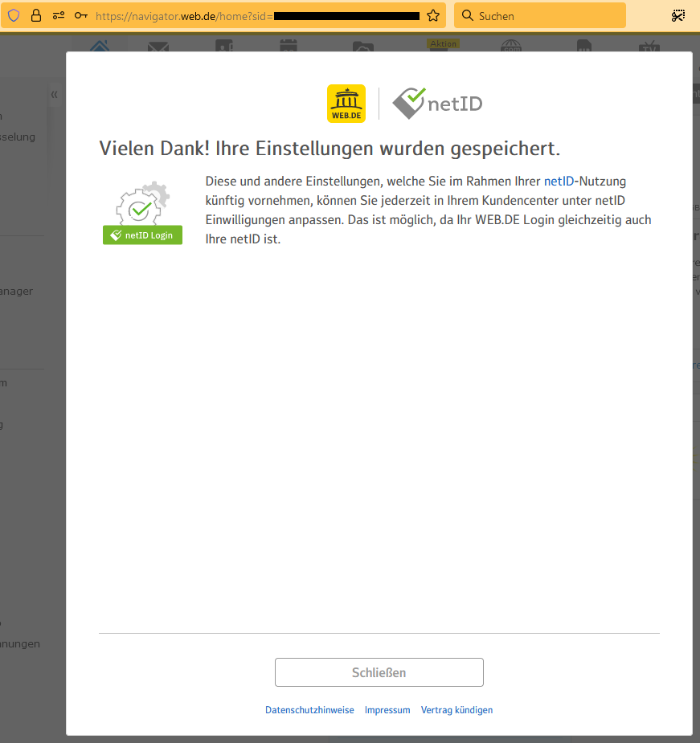This screenshot has height=743, width=700.
Task: Collapse the sidebar with the double-chevron
Action: [55, 94]
